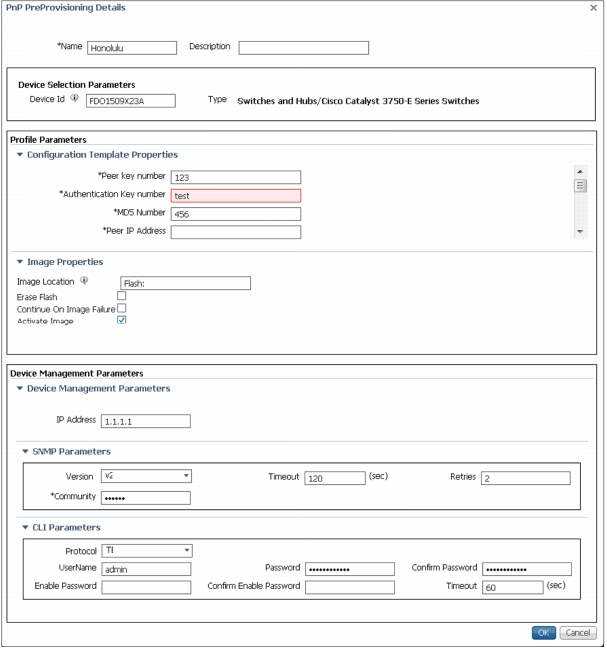Collapse the Image Properties section
This screenshot has width=607, height=650.
(x=19, y=262)
